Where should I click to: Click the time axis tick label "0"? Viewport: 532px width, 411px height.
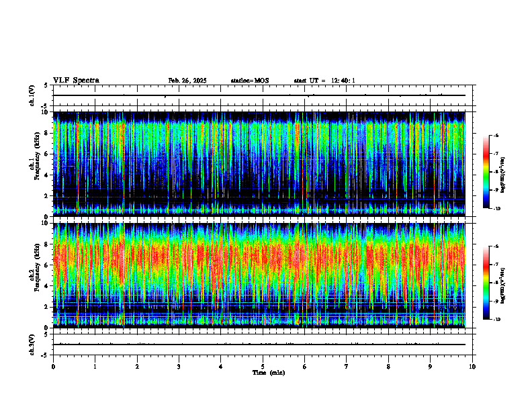(53, 367)
